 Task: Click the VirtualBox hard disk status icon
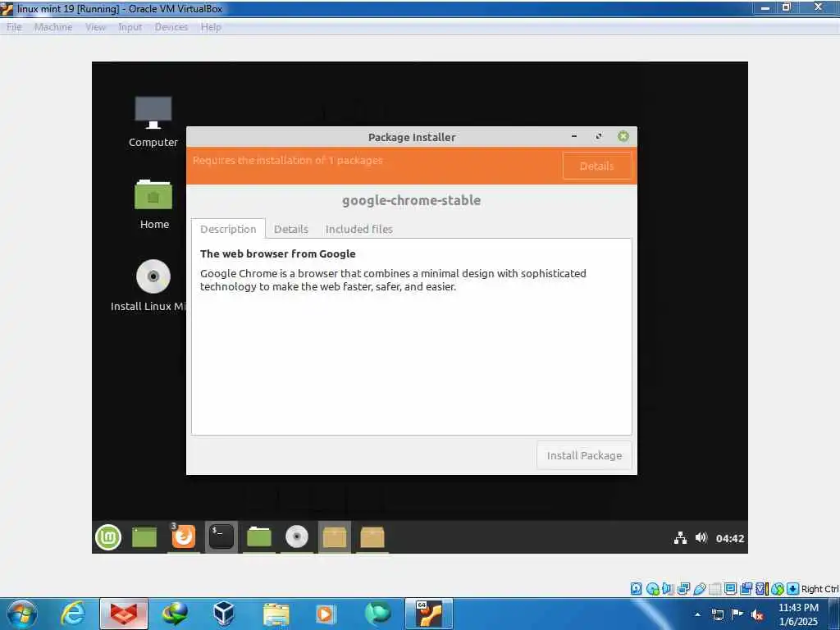(x=636, y=589)
